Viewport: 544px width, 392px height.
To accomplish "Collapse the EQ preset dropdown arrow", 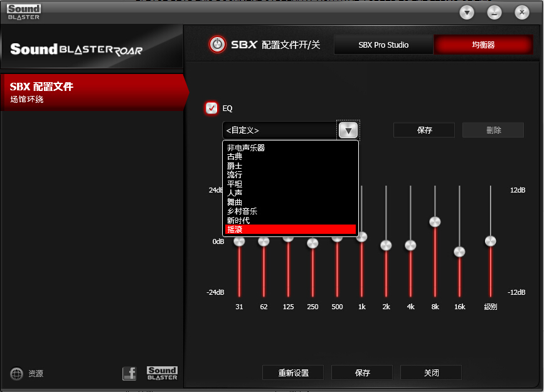I will tap(348, 130).
